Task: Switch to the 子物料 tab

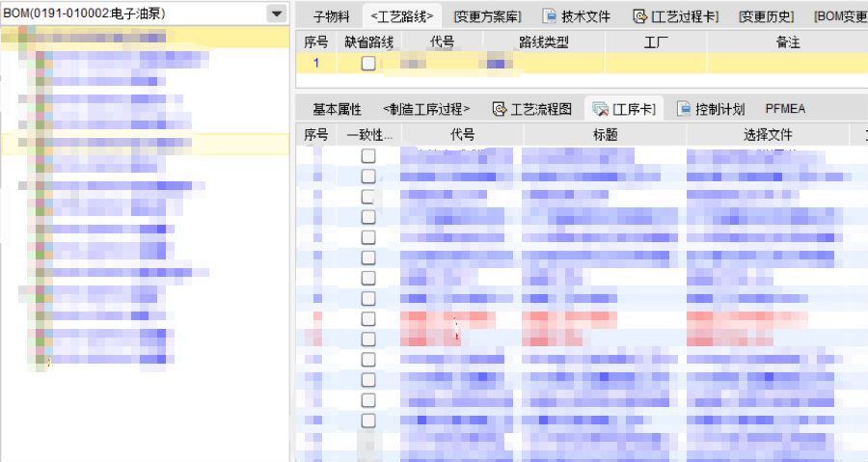Action: (332, 16)
